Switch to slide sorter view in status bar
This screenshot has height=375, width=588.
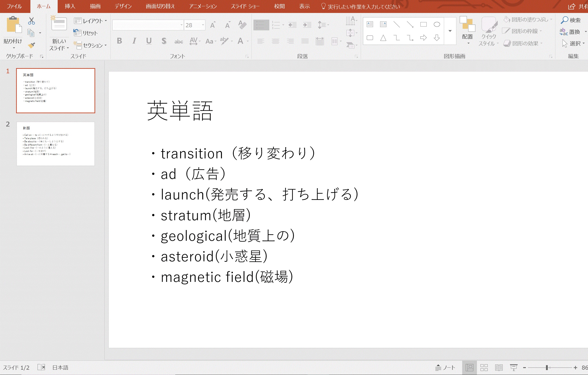click(485, 367)
